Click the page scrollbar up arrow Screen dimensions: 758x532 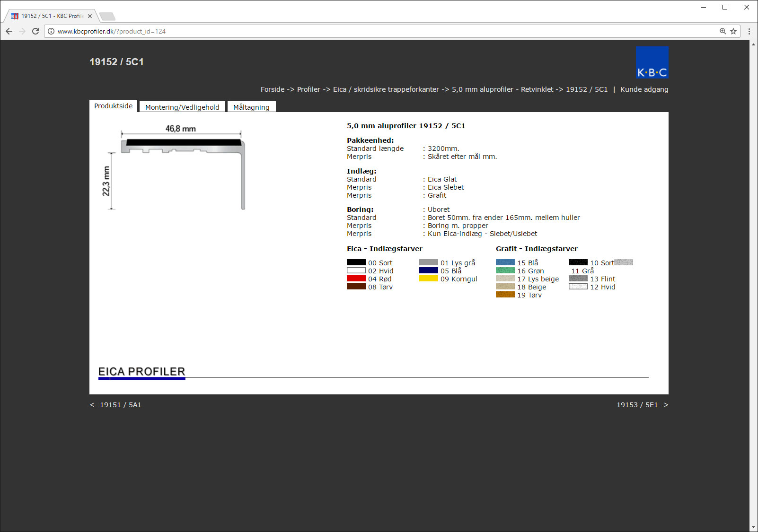753,44
